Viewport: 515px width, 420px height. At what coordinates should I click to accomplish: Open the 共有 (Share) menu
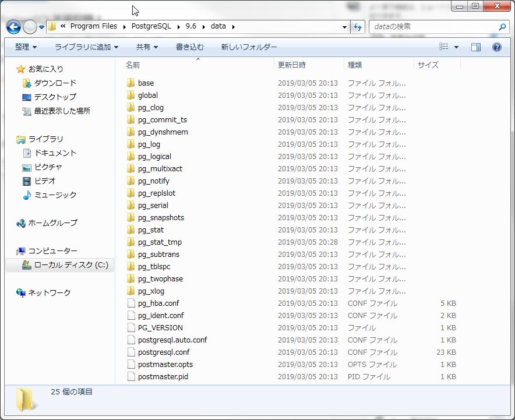pyautogui.click(x=147, y=47)
